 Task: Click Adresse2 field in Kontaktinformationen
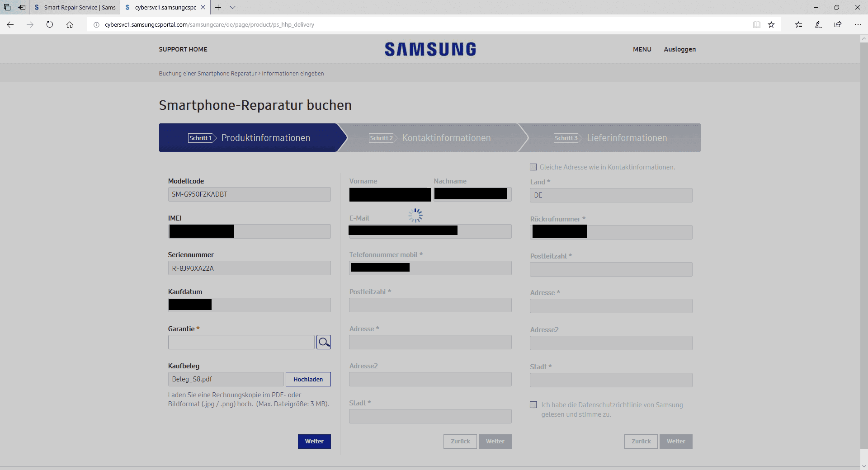pos(430,379)
